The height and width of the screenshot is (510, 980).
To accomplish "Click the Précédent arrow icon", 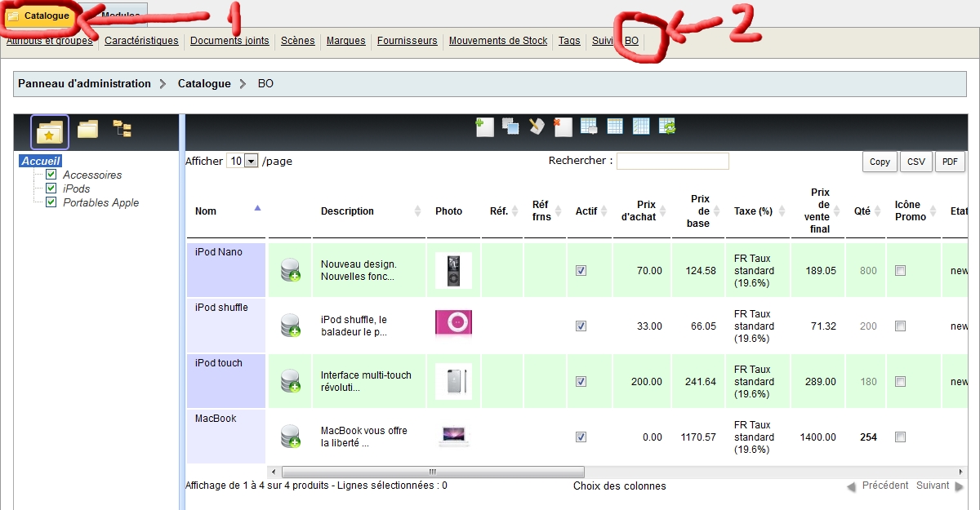I will pyautogui.click(x=851, y=486).
